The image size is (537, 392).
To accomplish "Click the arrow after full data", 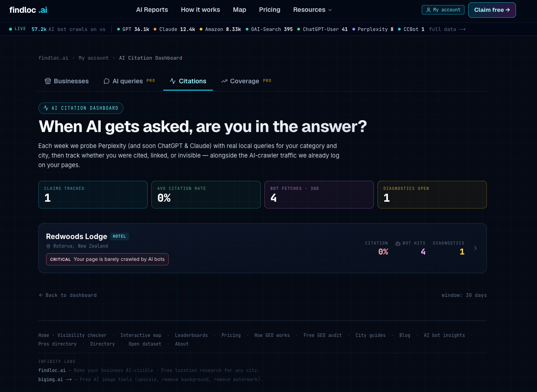I will [462, 30].
